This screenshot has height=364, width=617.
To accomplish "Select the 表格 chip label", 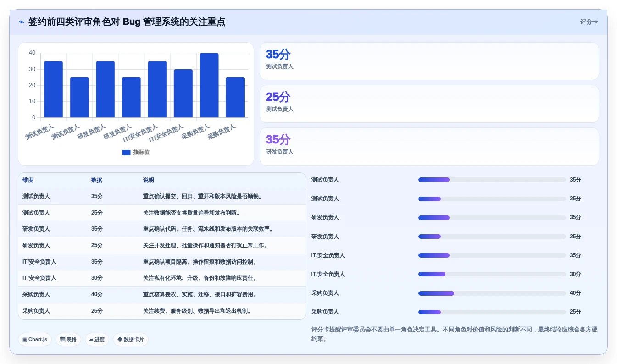I will point(72,340).
